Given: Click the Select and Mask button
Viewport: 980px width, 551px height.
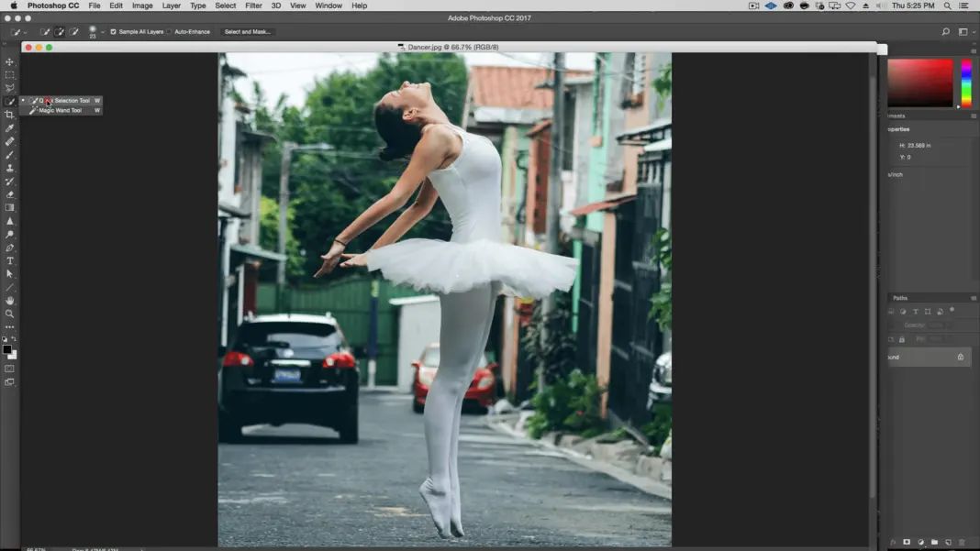Looking at the screenshot, I should click(248, 31).
